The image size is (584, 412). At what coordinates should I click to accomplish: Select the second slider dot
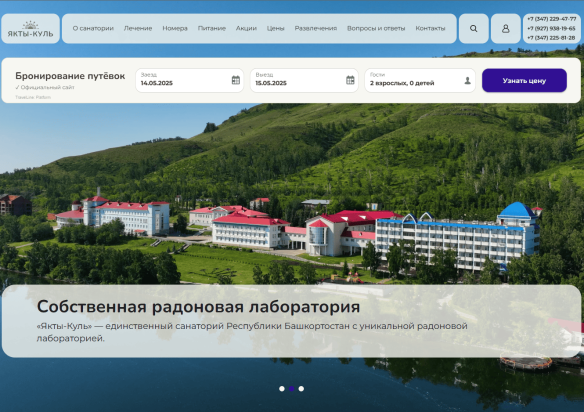click(x=292, y=389)
